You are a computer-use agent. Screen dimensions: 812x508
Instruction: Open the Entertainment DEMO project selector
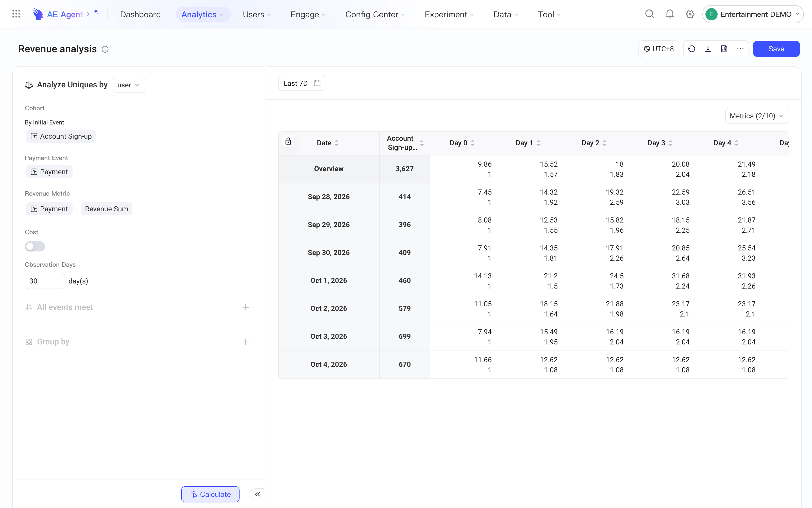point(753,14)
